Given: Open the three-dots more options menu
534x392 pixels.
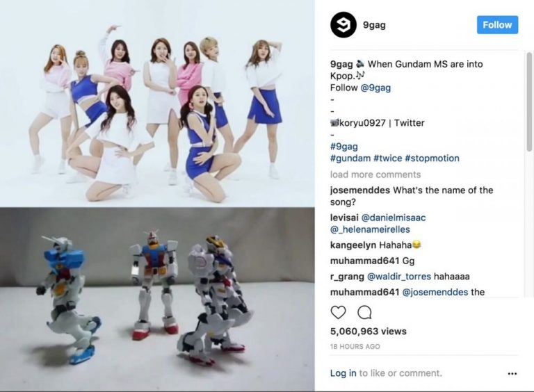Looking at the screenshot, I should coord(512,374).
